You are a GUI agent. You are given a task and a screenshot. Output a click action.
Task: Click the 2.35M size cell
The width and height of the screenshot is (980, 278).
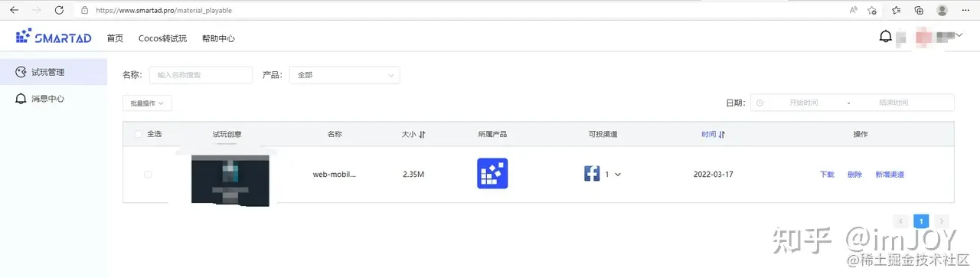(413, 175)
